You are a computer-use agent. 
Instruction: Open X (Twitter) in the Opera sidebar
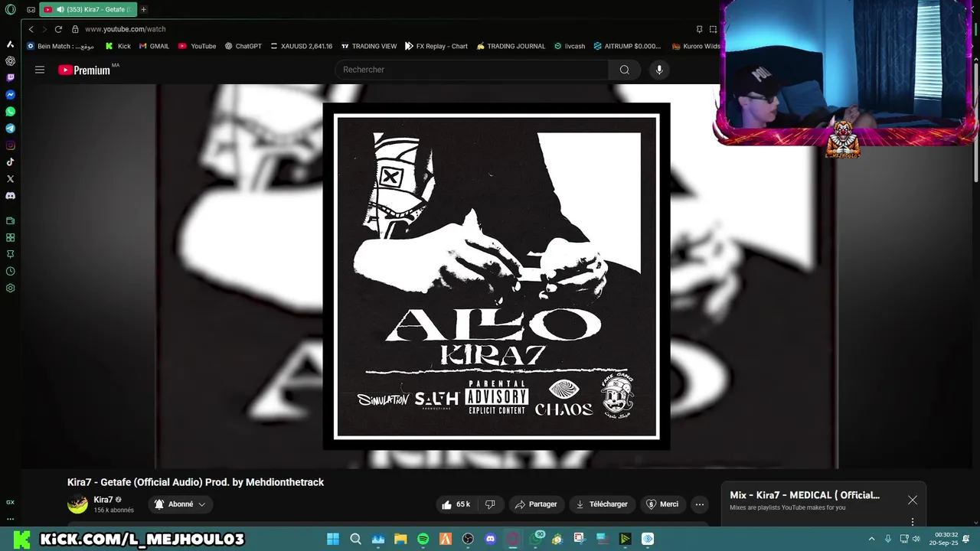pyautogui.click(x=10, y=178)
